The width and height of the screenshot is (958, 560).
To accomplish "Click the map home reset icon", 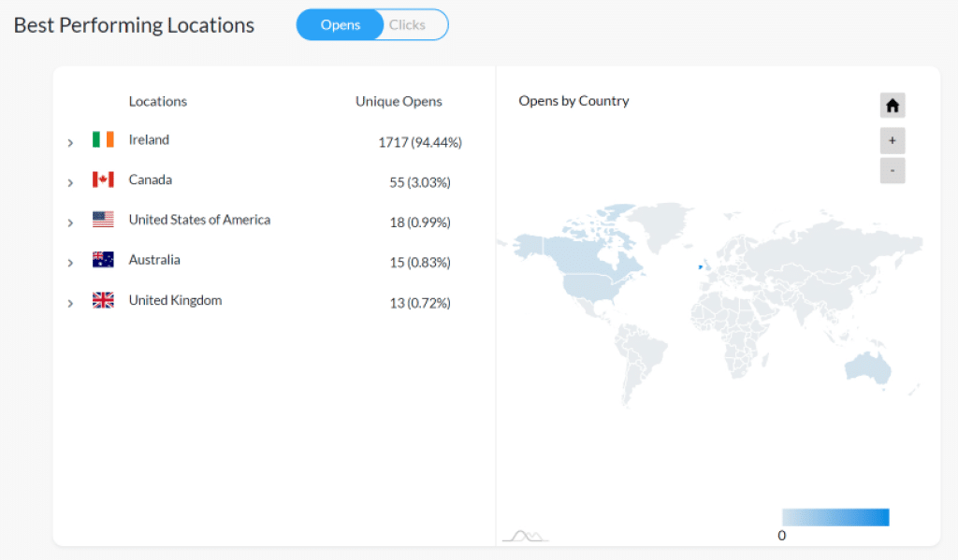I will tap(892, 106).
